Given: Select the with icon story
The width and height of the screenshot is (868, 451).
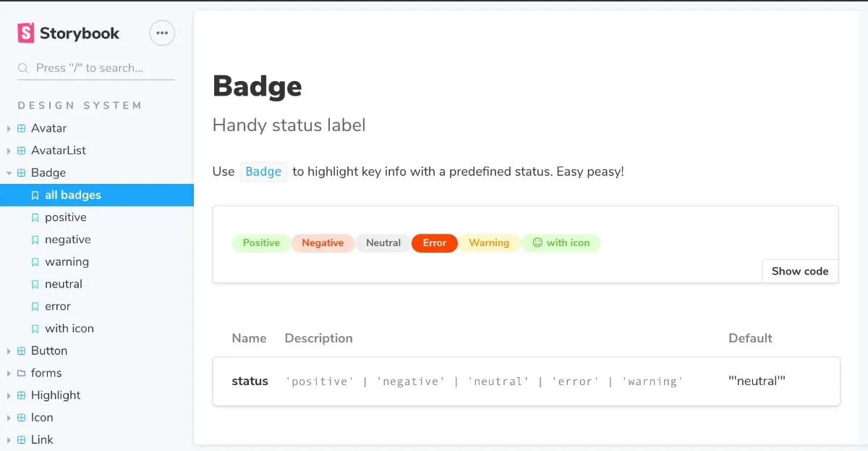Looking at the screenshot, I should pyautogui.click(x=69, y=328).
